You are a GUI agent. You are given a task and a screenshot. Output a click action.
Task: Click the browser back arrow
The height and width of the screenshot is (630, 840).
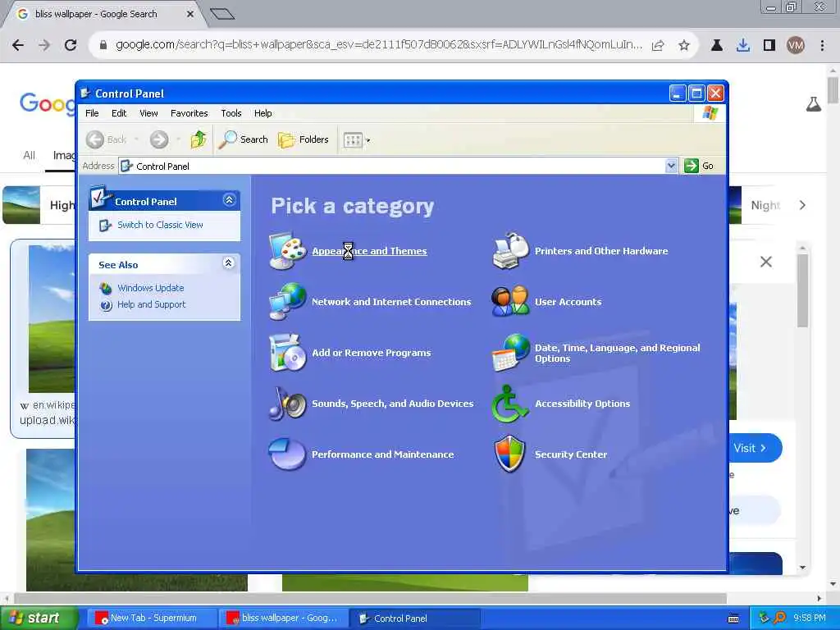coord(18,45)
